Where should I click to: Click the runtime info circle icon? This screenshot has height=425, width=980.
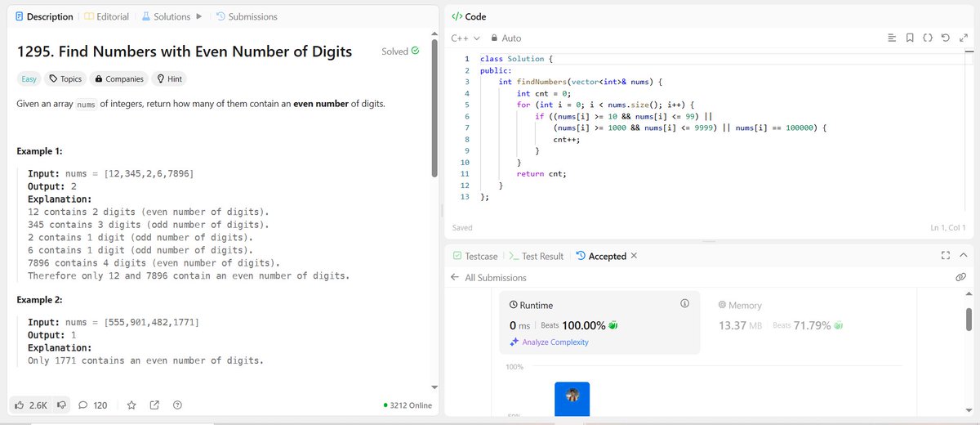coord(684,304)
